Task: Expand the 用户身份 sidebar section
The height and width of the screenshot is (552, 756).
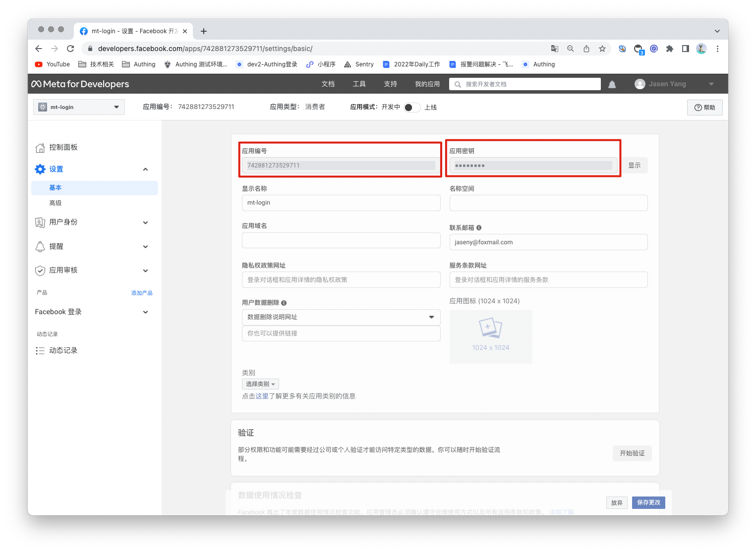Action: click(92, 222)
